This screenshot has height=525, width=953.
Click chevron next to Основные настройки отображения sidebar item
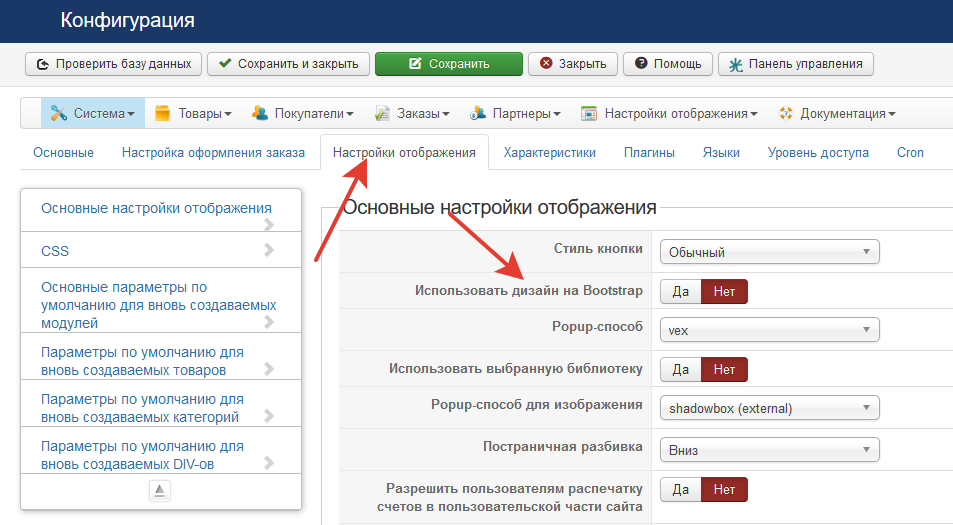(269, 225)
